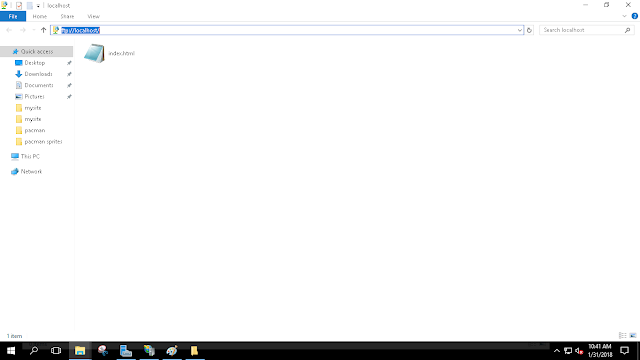Click the taskbar Search magnifier
This screenshot has width=640, height=360.
pyautogui.click(x=34, y=351)
